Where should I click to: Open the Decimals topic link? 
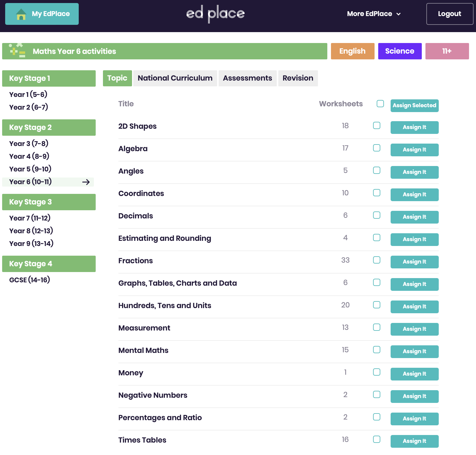click(x=136, y=216)
